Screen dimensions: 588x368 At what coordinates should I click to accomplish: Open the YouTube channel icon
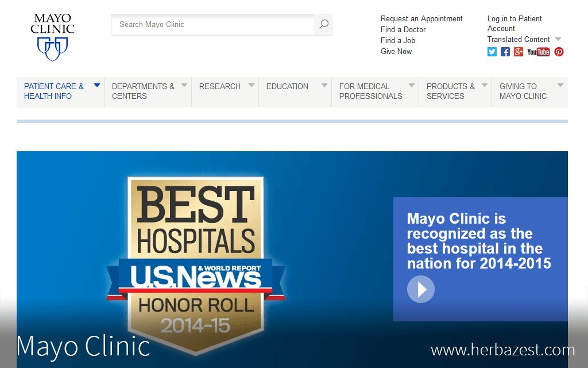[x=538, y=52]
